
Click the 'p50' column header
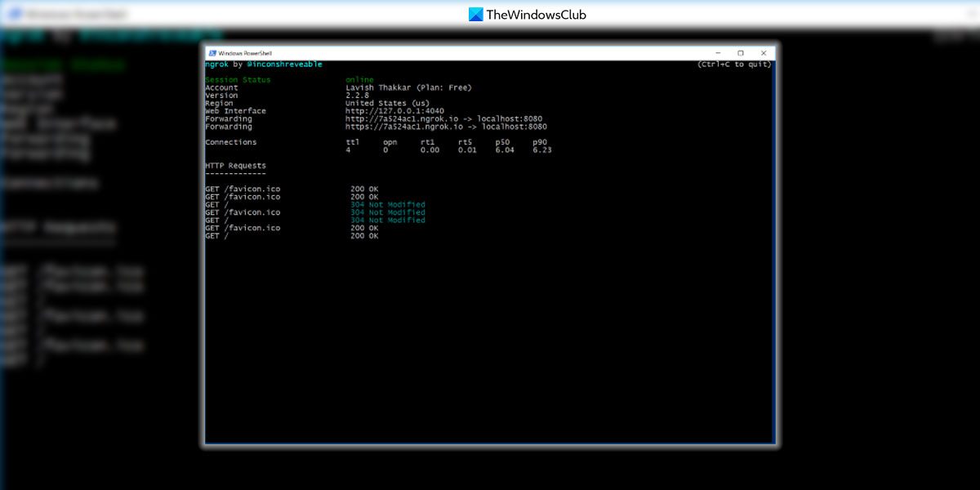(x=503, y=142)
